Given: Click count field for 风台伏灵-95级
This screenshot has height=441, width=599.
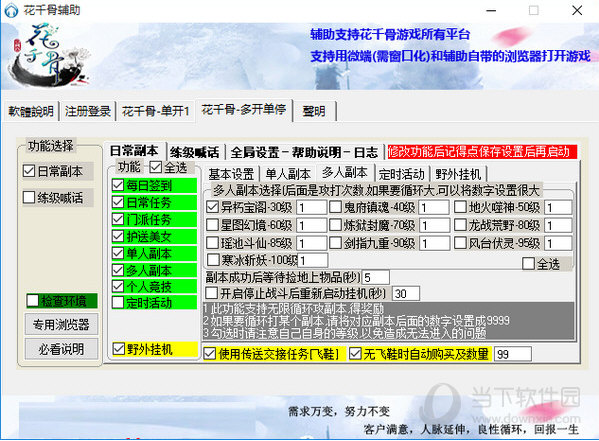Looking at the screenshot, I should point(558,243).
